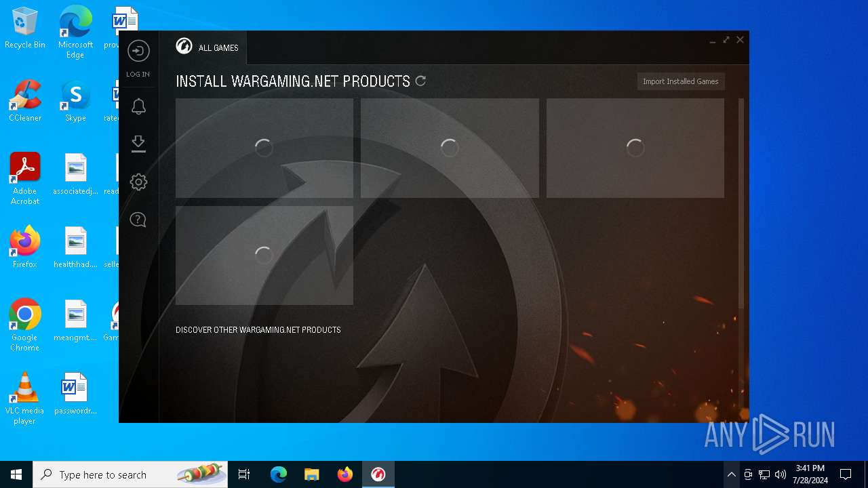
Task: Open the CCleaner desktop shortcut
Action: (25, 101)
